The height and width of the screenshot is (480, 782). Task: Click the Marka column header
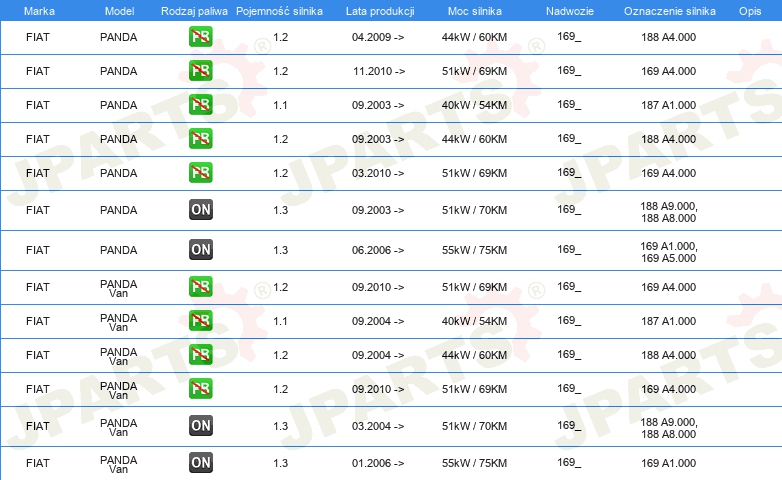point(39,11)
